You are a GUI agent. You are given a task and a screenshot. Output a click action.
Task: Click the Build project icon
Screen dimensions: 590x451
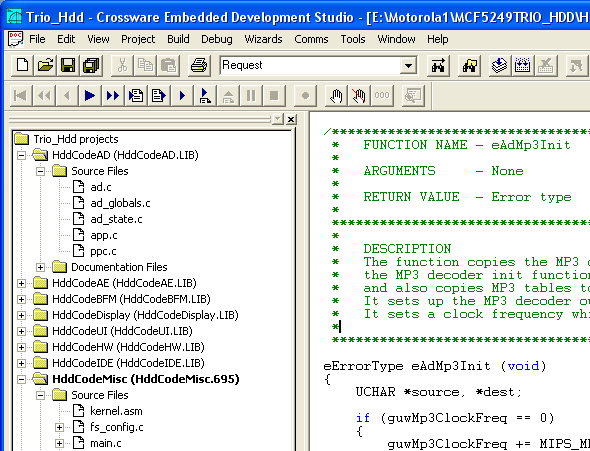click(522, 66)
